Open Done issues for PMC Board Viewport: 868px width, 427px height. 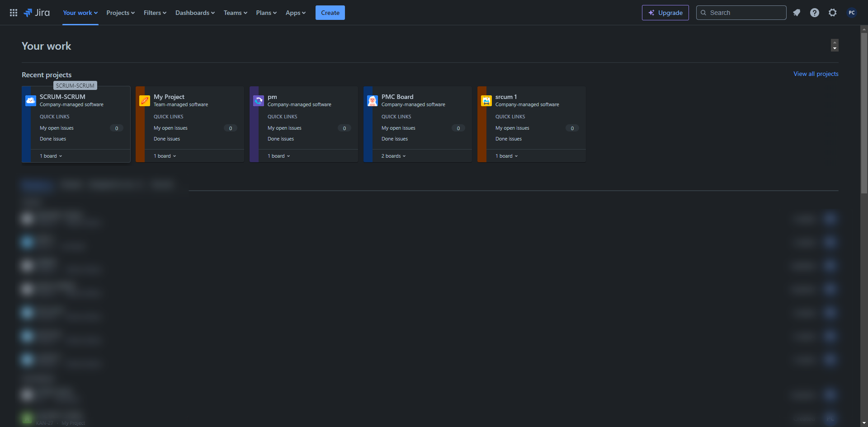point(395,139)
